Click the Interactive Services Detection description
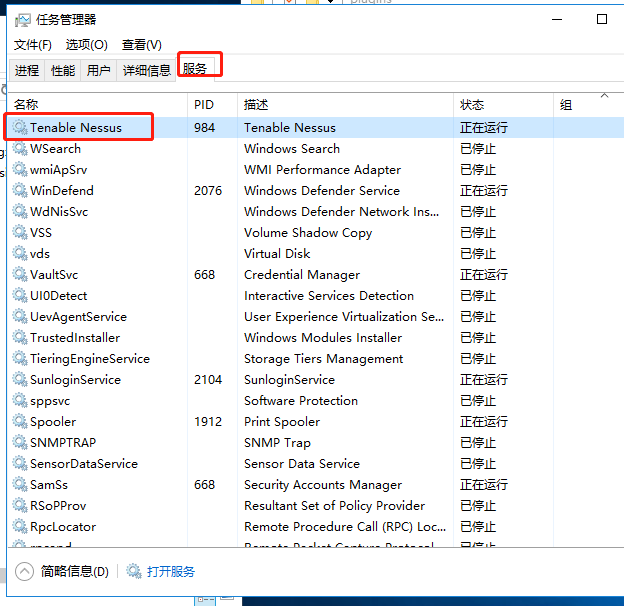Screen dimensions: 624x606 (329, 296)
